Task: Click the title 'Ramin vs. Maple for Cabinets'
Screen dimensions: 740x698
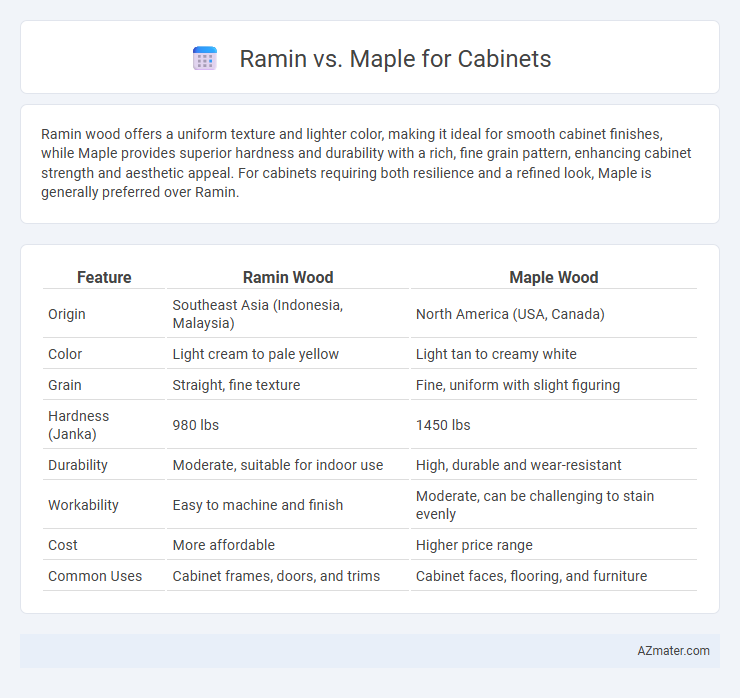Action: coord(395,59)
